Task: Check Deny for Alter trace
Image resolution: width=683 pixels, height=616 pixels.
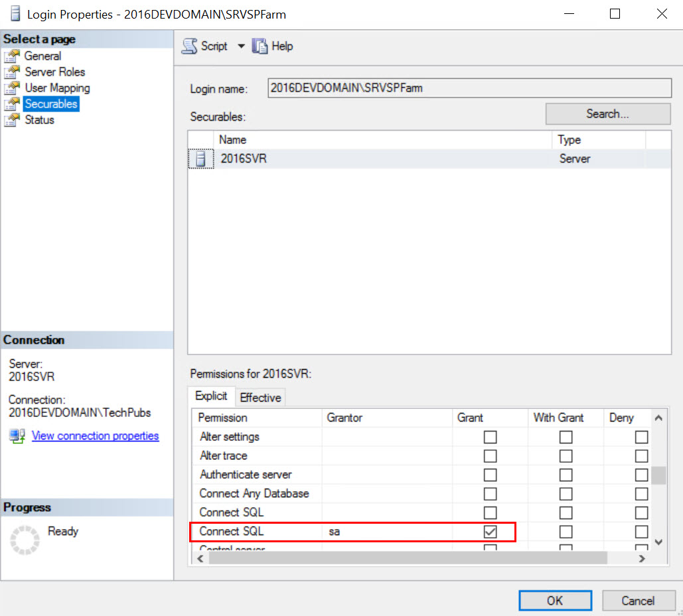Action: tap(641, 456)
